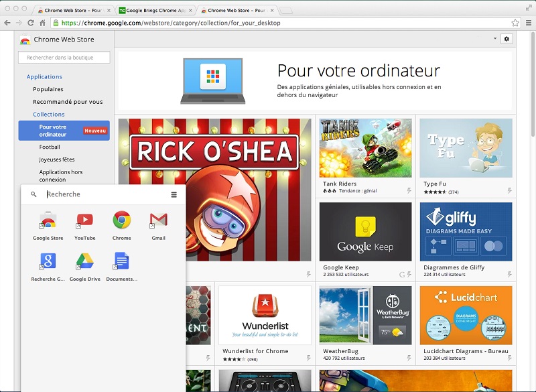
Task: Select the Joyeuses fêtes collection
Action: [57, 159]
